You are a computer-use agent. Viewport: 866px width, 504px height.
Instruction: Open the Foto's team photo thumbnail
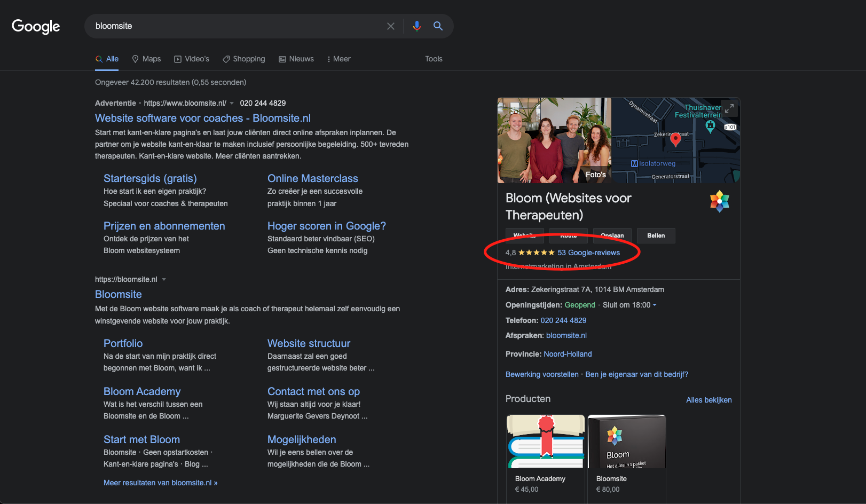point(554,140)
